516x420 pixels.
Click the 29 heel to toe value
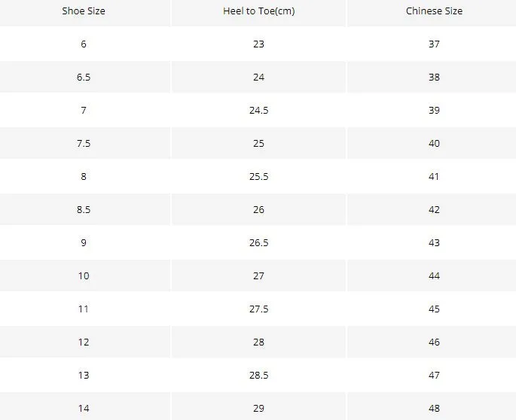tap(258, 409)
